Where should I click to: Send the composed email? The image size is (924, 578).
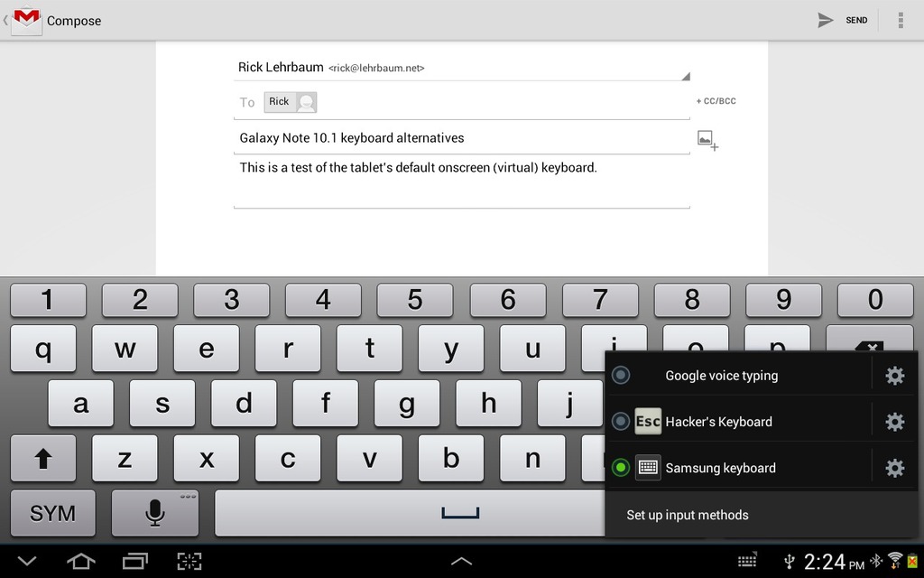[x=843, y=20]
